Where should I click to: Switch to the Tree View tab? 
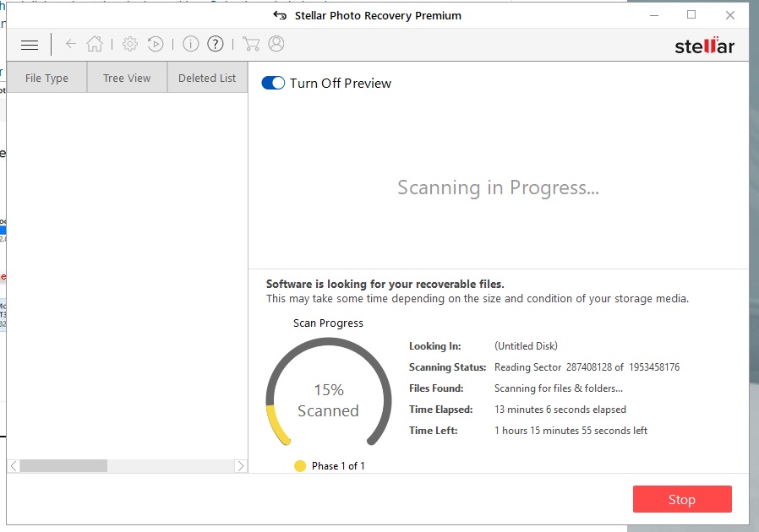tap(127, 78)
